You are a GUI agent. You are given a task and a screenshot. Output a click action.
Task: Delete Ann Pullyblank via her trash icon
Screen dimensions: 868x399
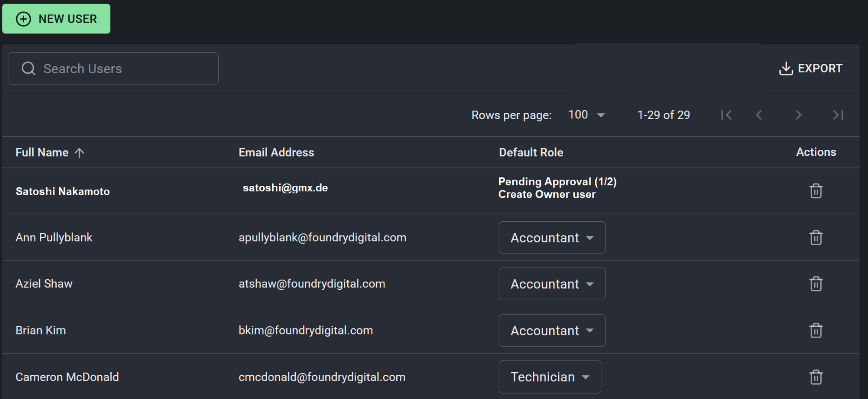click(x=815, y=237)
